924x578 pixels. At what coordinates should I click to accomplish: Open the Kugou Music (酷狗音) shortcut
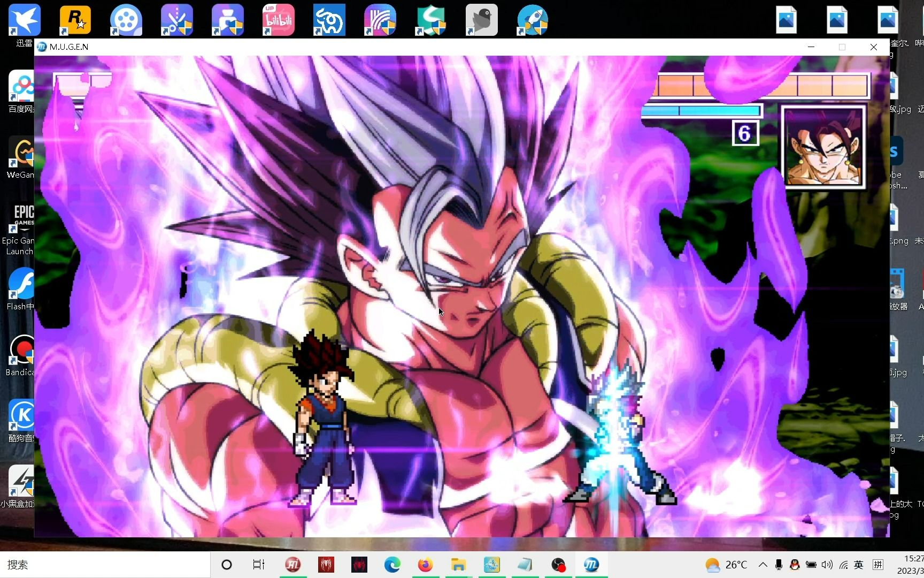(21, 421)
